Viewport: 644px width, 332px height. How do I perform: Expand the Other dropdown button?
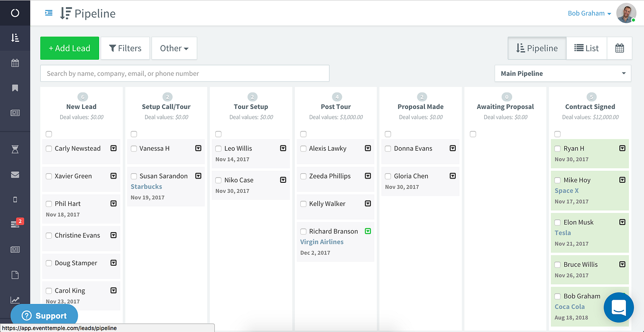pyautogui.click(x=174, y=48)
